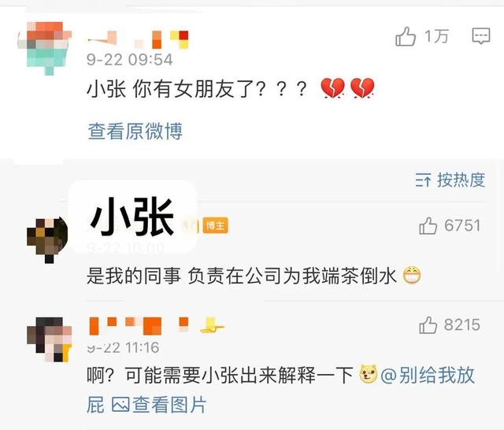Like the comment with 8215 likes
Screen dimensions: 504x430
point(428,325)
